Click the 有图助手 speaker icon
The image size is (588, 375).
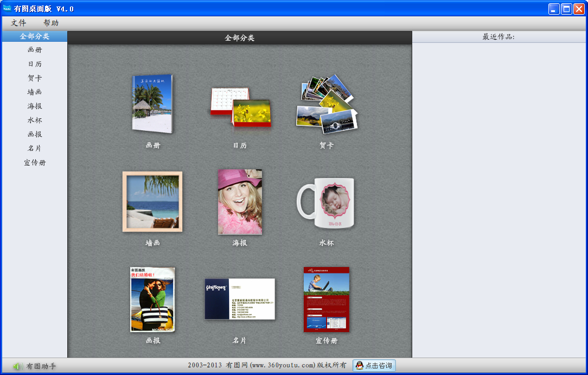(x=17, y=366)
